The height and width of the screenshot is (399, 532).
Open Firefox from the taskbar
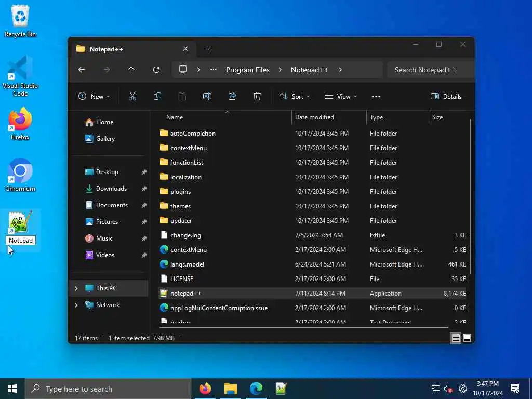[x=205, y=389]
